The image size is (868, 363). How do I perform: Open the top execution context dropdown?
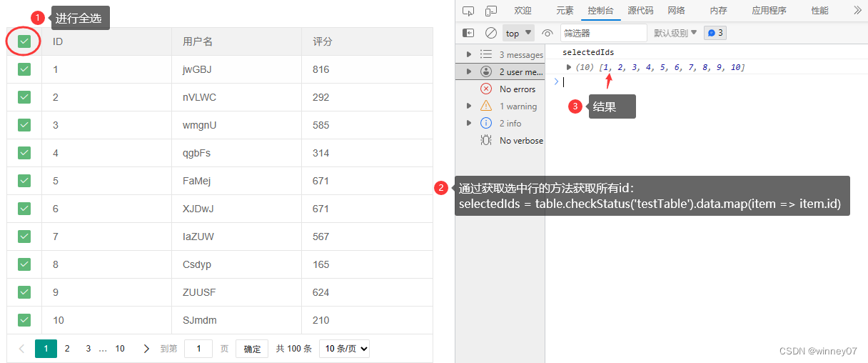tap(519, 33)
